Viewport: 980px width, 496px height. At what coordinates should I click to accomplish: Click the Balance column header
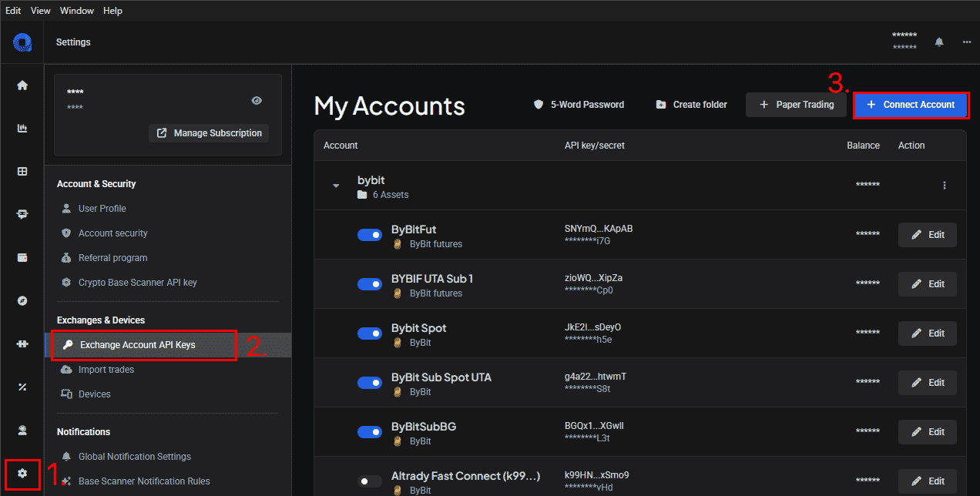point(863,146)
